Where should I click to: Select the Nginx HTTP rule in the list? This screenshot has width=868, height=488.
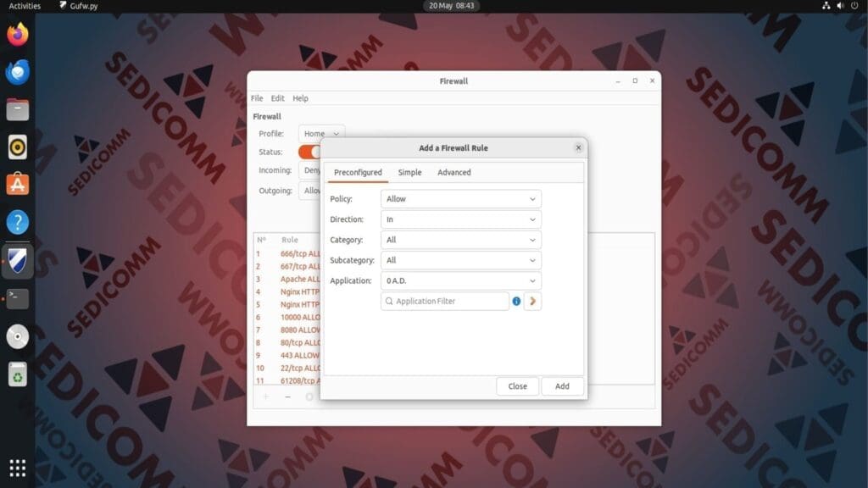(x=301, y=291)
